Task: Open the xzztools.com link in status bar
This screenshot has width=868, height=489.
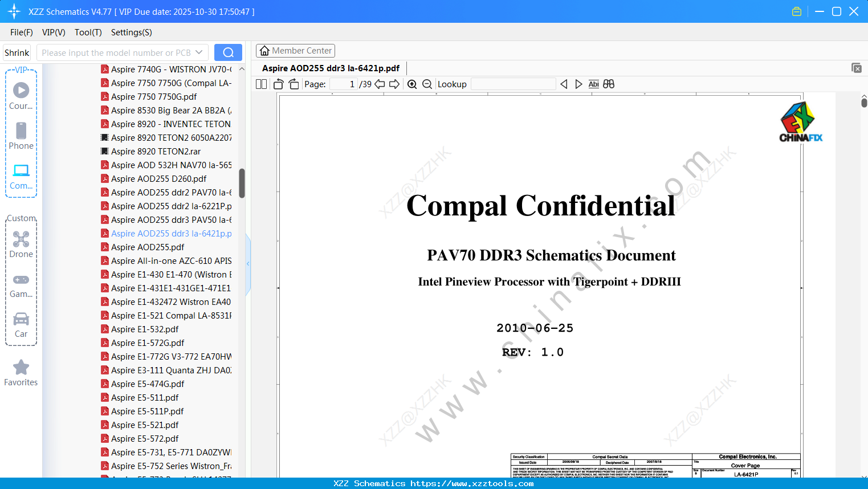Action: point(472,483)
